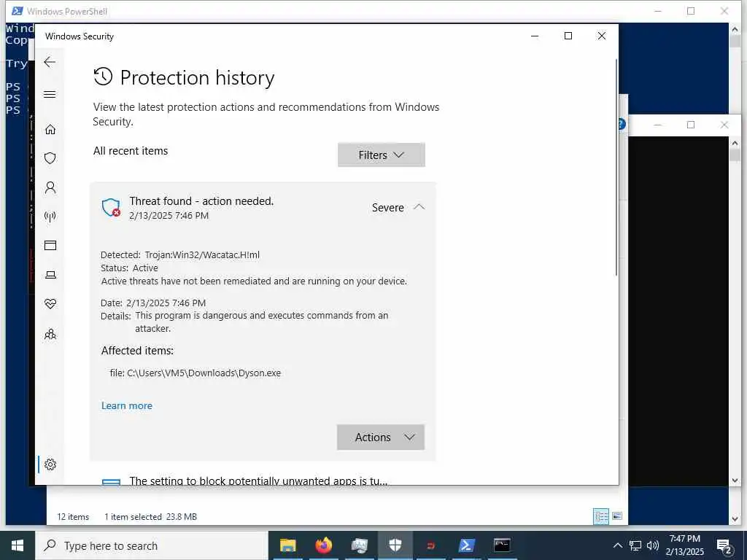Image resolution: width=747 pixels, height=560 pixels.
Task: Open the hamburger navigation menu in Windows Security
Action: [50, 94]
